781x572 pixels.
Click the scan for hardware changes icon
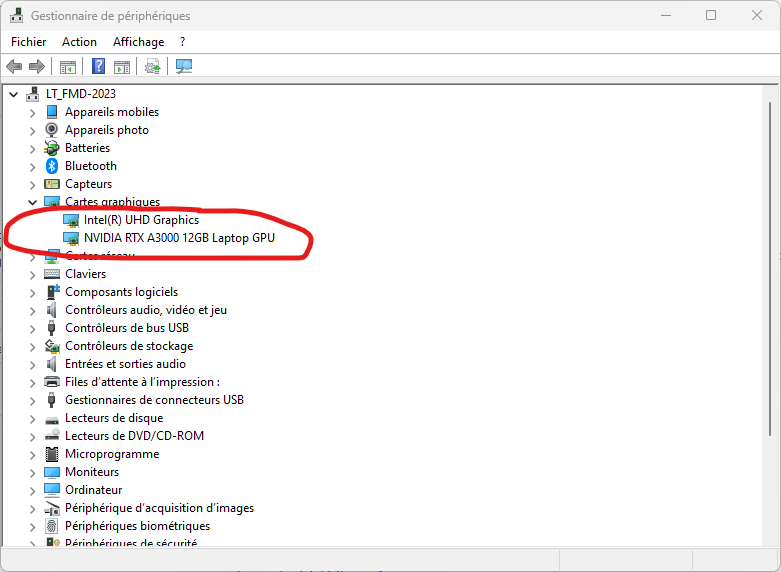click(x=184, y=67)
